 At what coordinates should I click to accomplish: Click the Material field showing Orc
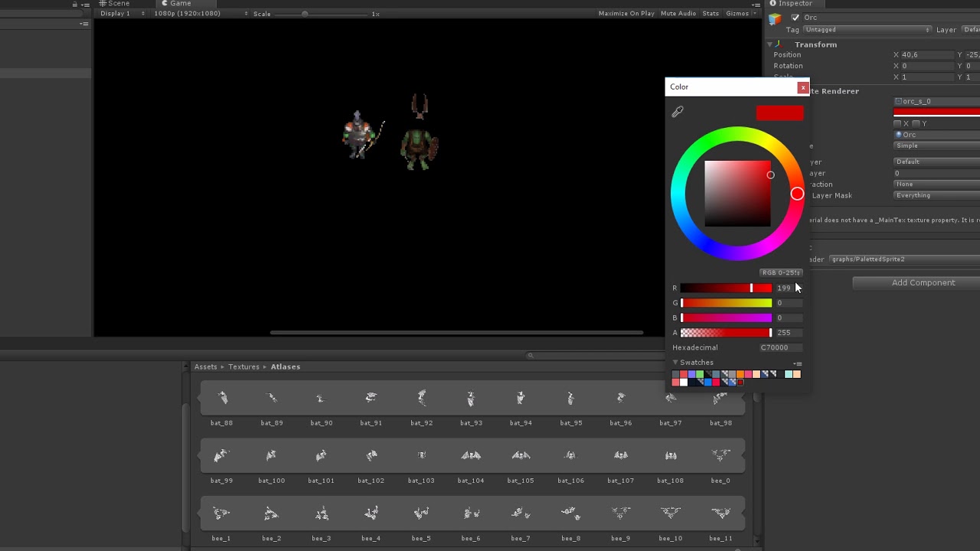pyautogui.click(x=937, y=135)
